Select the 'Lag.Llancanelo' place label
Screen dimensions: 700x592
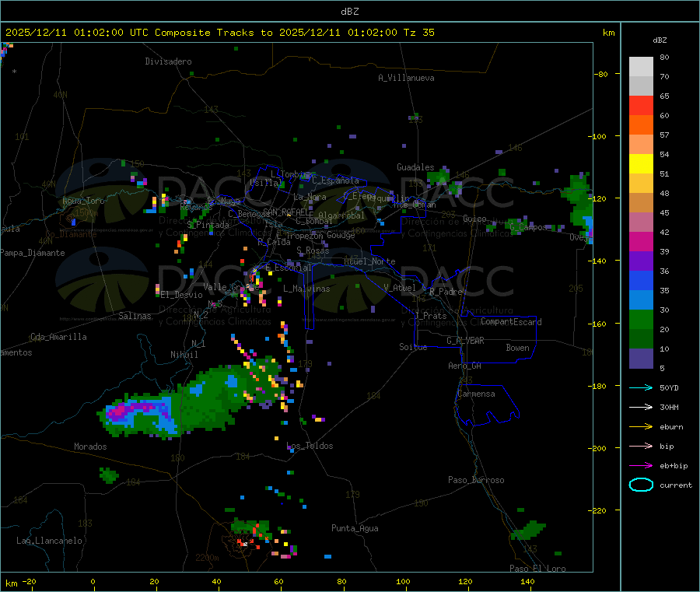pos(49,541)
